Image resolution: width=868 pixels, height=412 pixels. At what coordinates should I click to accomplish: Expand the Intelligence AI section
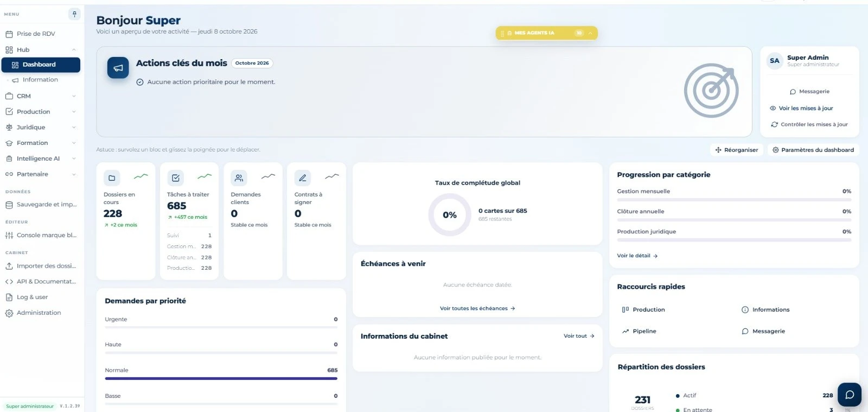[x=74, y=159]
